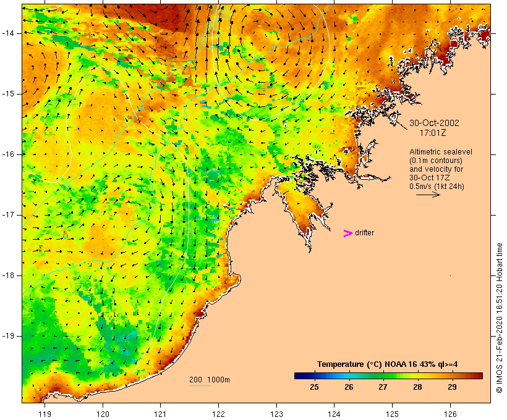This screenshot has height=420, width=507.
Task: Click the latitude label '-16'
Action: click(7, 154)
